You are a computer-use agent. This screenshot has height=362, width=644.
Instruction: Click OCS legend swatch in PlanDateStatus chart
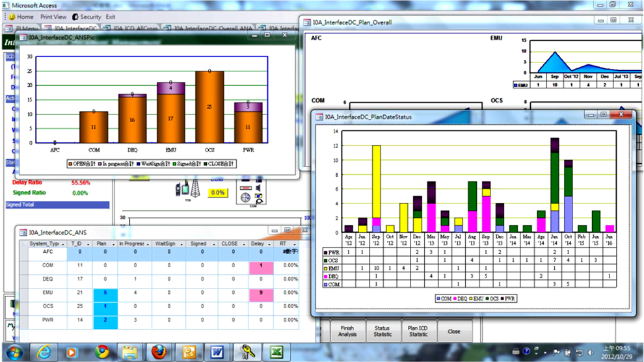[487, 299]
